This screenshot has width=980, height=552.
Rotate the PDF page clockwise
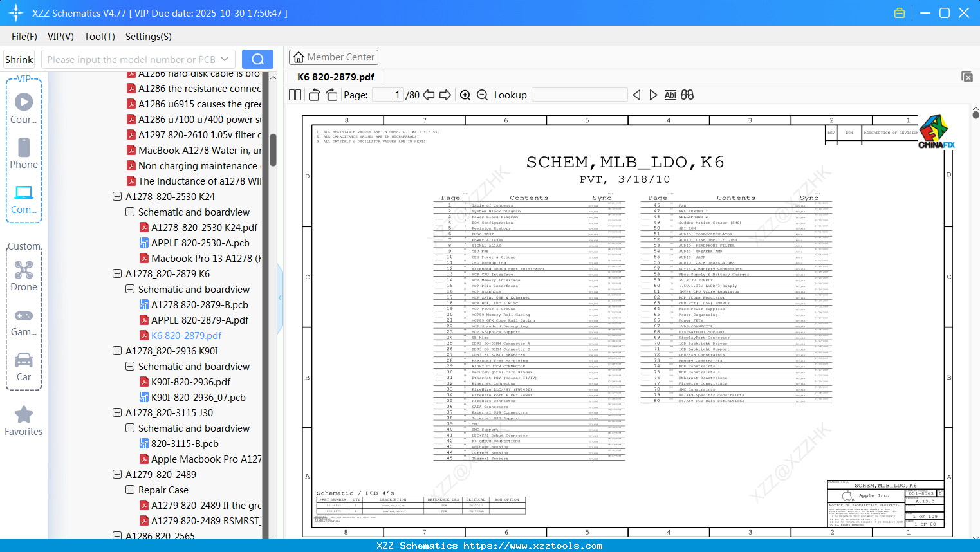(332, 95)
